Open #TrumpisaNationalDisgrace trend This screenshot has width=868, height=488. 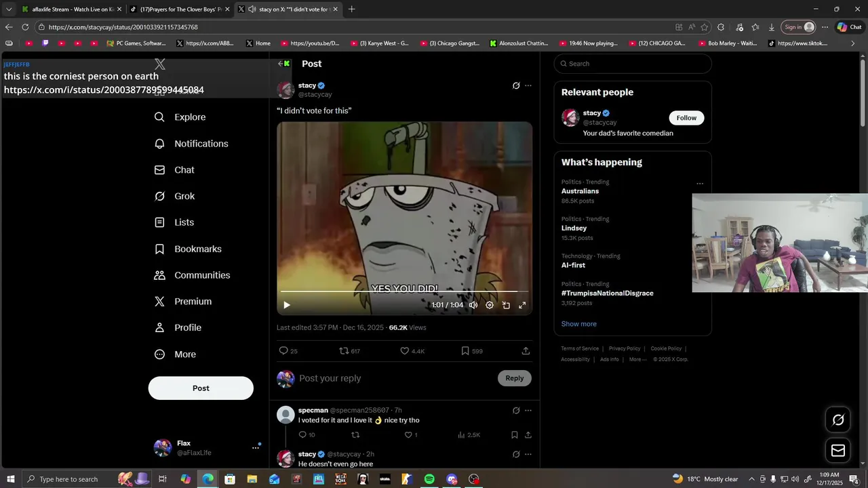608,293
